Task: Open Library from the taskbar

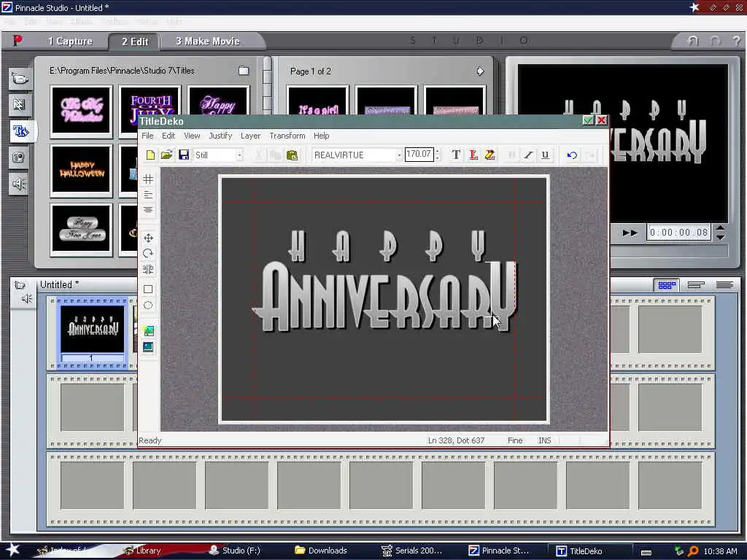Action: 142,551
